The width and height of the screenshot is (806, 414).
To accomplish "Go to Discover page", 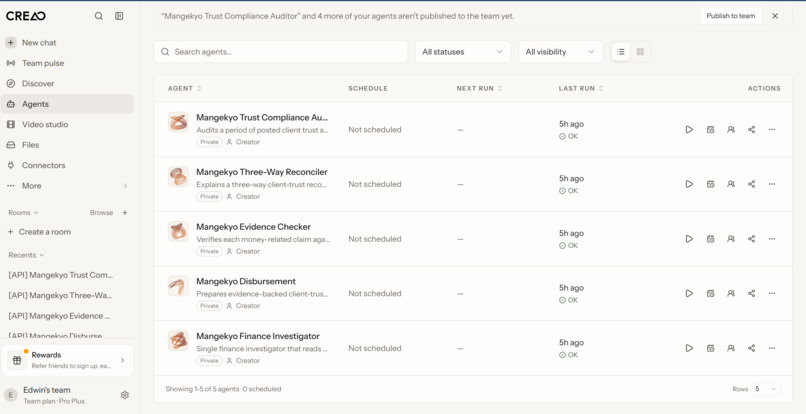I will (67, 83).
